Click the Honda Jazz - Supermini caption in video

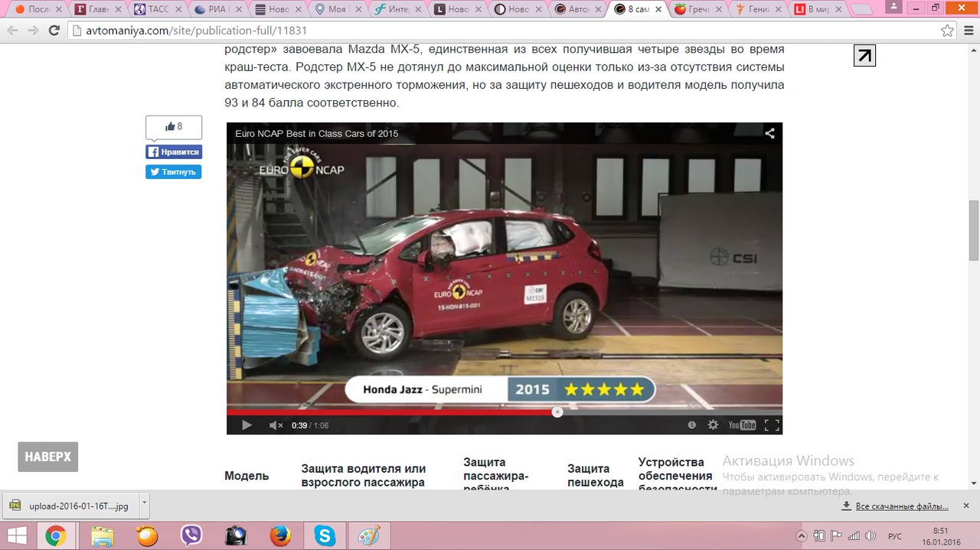pos(423,389)
